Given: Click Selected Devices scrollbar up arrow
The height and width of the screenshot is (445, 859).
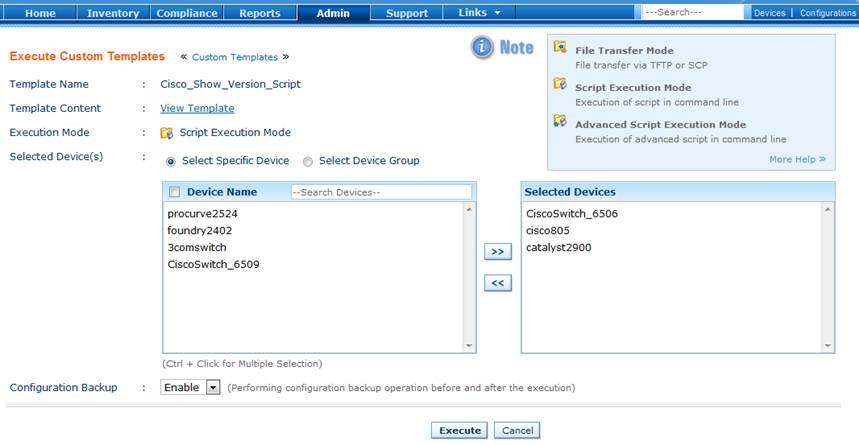Looking at the screenshot, I should pyautogui.click(x=828, y=209).
